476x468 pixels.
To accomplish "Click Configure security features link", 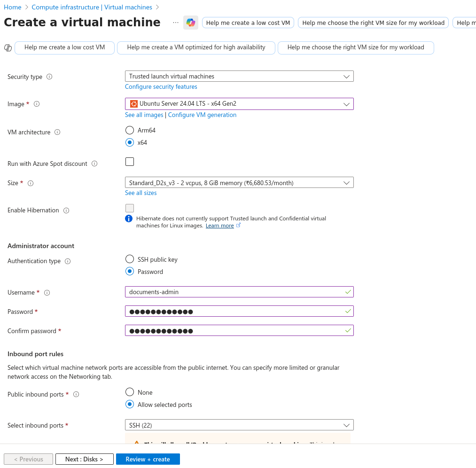I will (161, 87).
